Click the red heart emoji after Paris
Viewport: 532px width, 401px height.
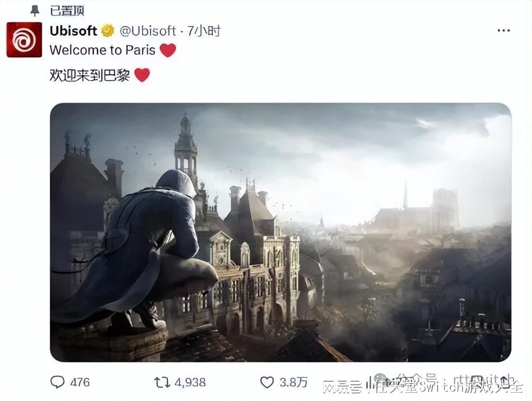point(168,50)
